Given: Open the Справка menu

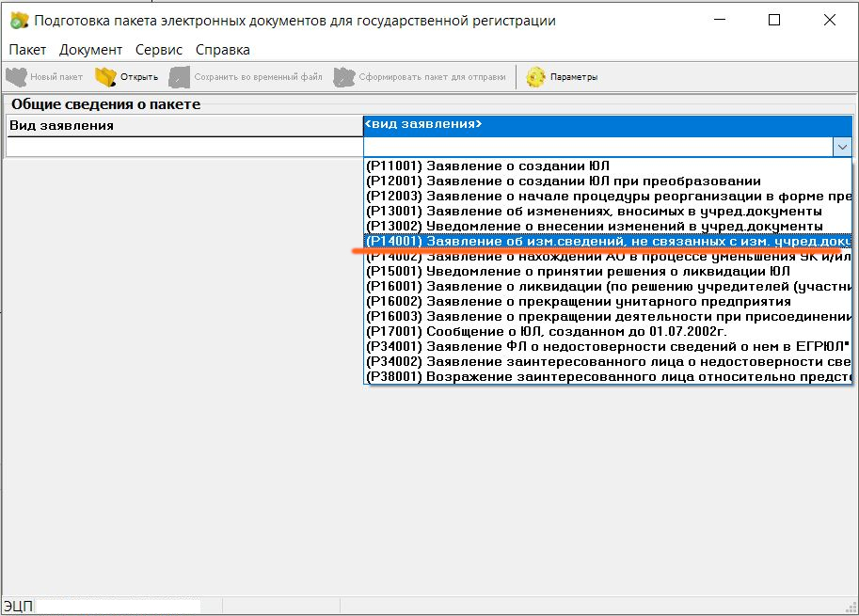Looking at the screenshot, I should click(x=223, y=50).
